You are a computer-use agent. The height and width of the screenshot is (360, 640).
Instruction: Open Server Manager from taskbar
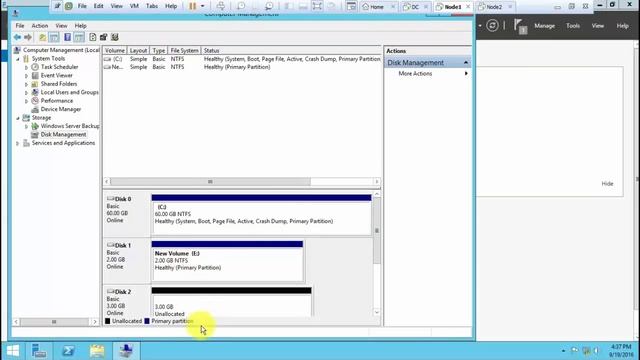(39, 351)
